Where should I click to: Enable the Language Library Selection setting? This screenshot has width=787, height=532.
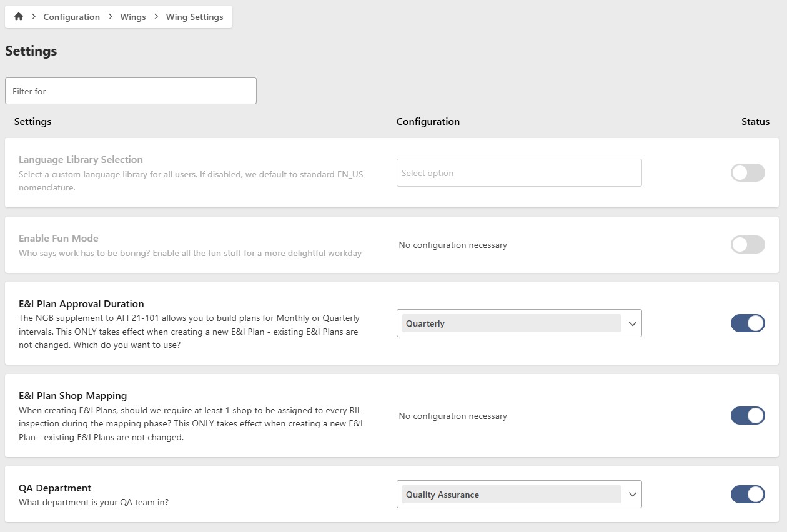pos(748,173)
